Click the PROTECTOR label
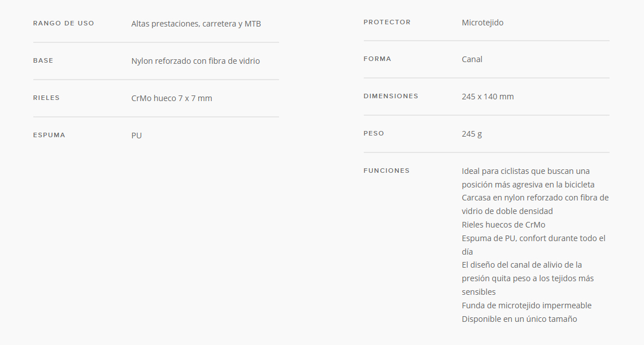644x345 pixels. pos(387,22)
